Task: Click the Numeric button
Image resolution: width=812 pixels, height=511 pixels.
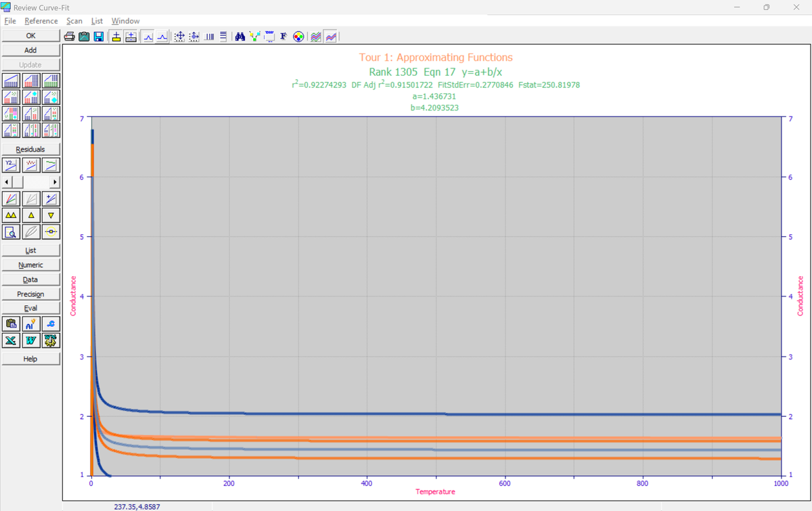Action: pyautogui.click(x=30, y=265)
